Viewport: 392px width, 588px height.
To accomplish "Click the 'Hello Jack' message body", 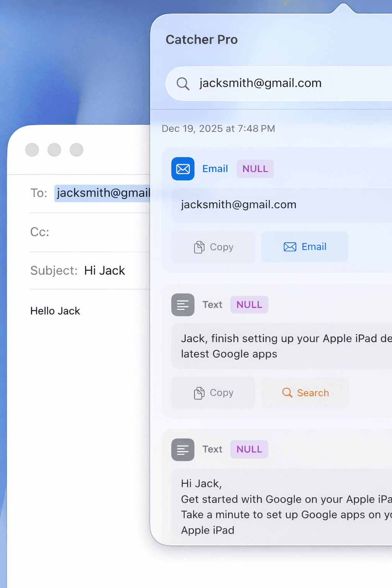I will (x=55, y=311).
